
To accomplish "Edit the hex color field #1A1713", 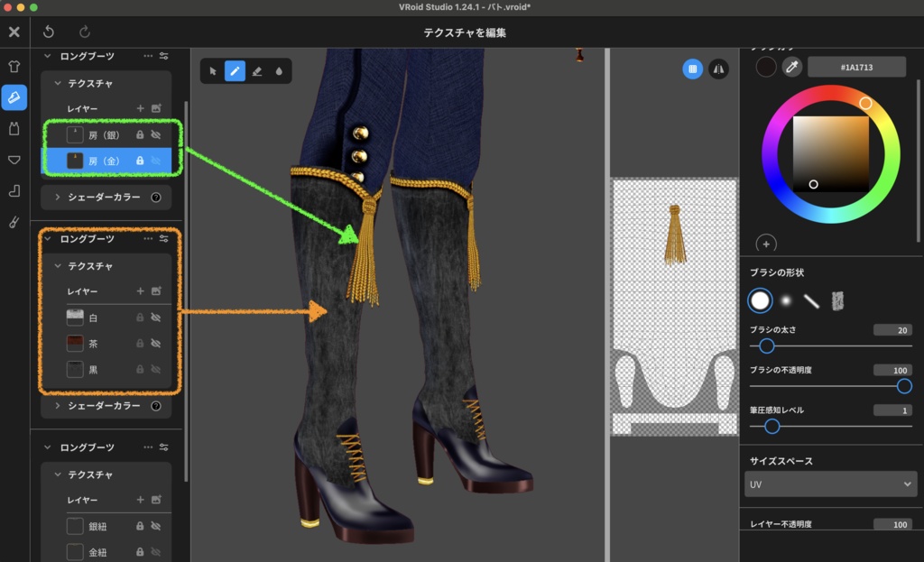I will (x=856, y=67).
